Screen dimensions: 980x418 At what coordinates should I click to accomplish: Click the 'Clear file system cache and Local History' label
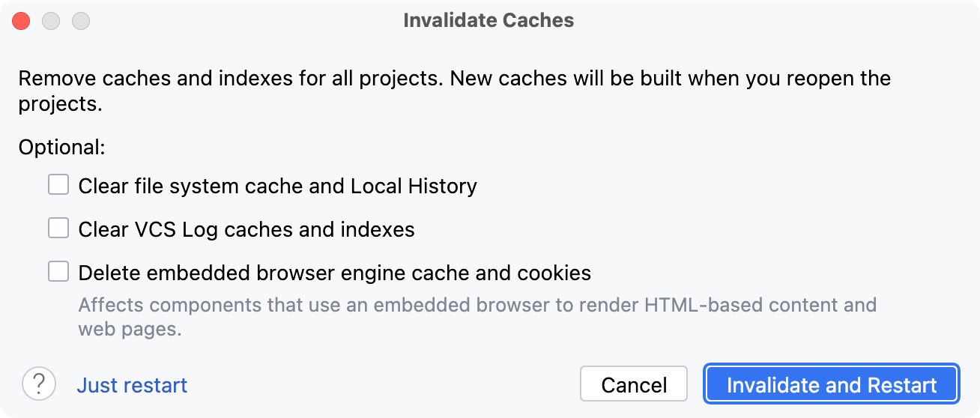tap(277, 186)
